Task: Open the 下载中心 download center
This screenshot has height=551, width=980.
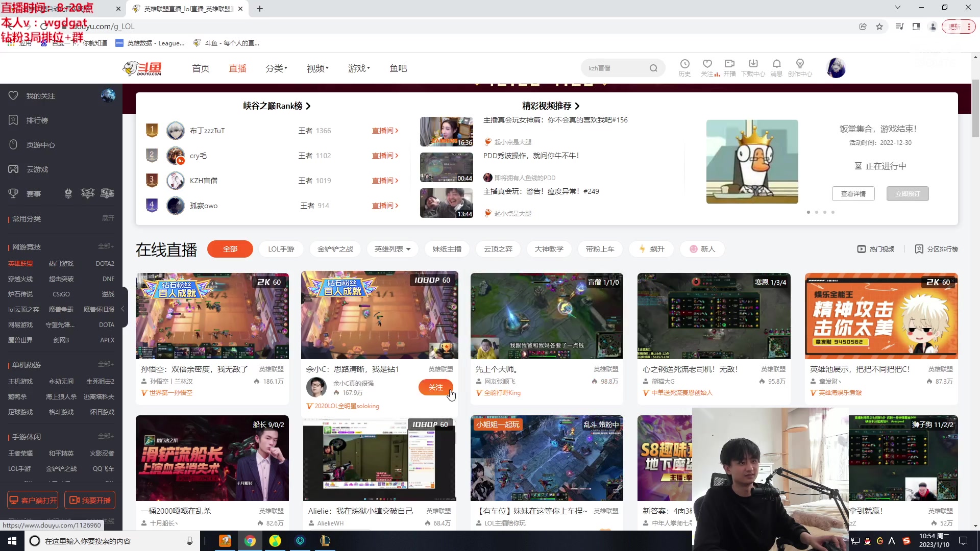Action: point(753,67)
